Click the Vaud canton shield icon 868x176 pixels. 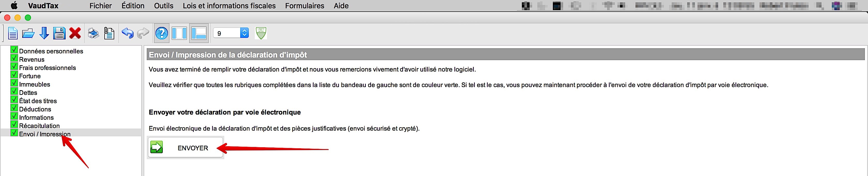tap(261, 33)
